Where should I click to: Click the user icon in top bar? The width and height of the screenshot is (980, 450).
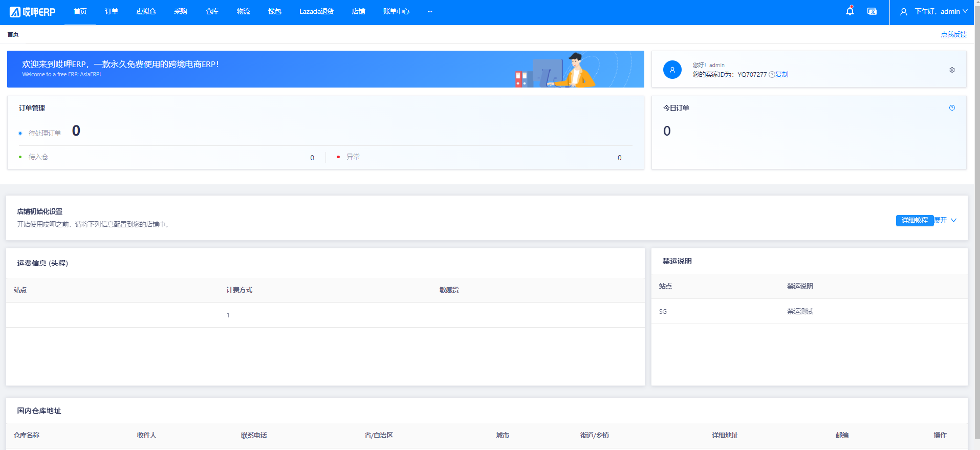(904, 12)
